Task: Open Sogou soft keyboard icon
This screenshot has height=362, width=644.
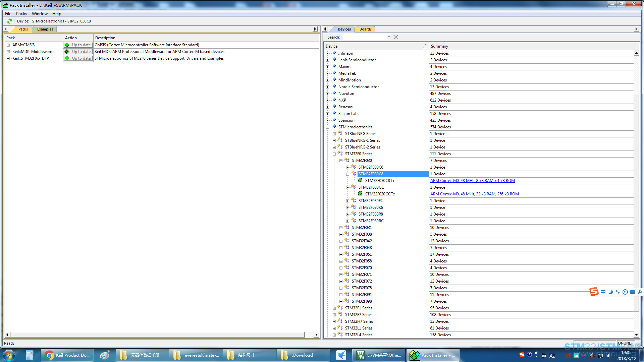Action: point(633,292)
